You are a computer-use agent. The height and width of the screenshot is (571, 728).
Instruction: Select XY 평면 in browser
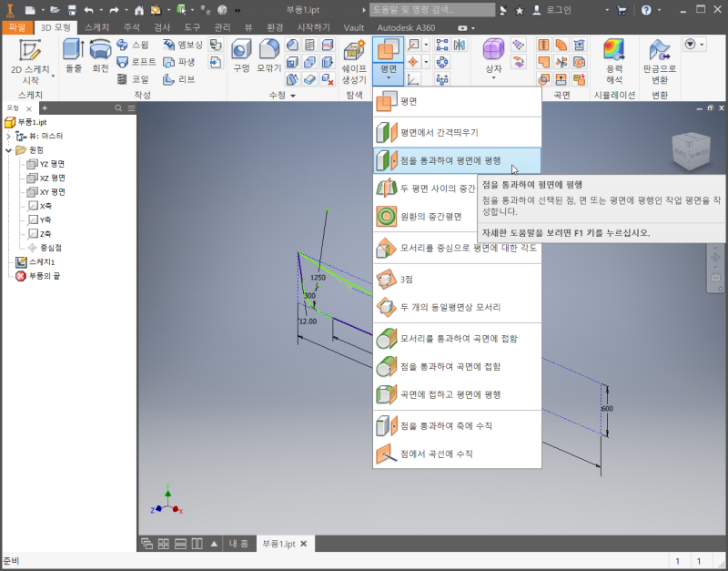[46, 192]
